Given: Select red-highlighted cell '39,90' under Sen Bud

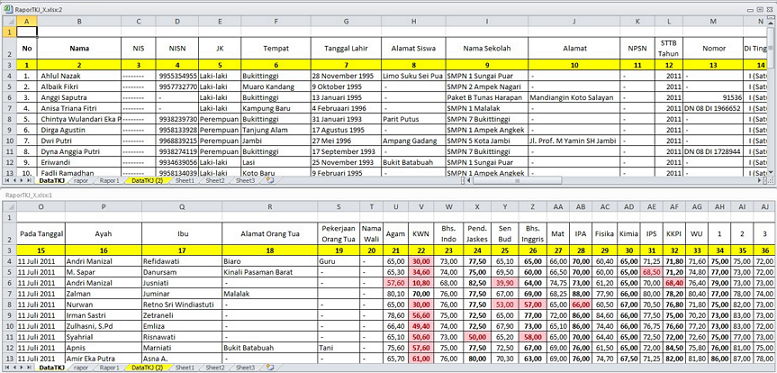Looking at the screenshot, I should coord(504,282).
